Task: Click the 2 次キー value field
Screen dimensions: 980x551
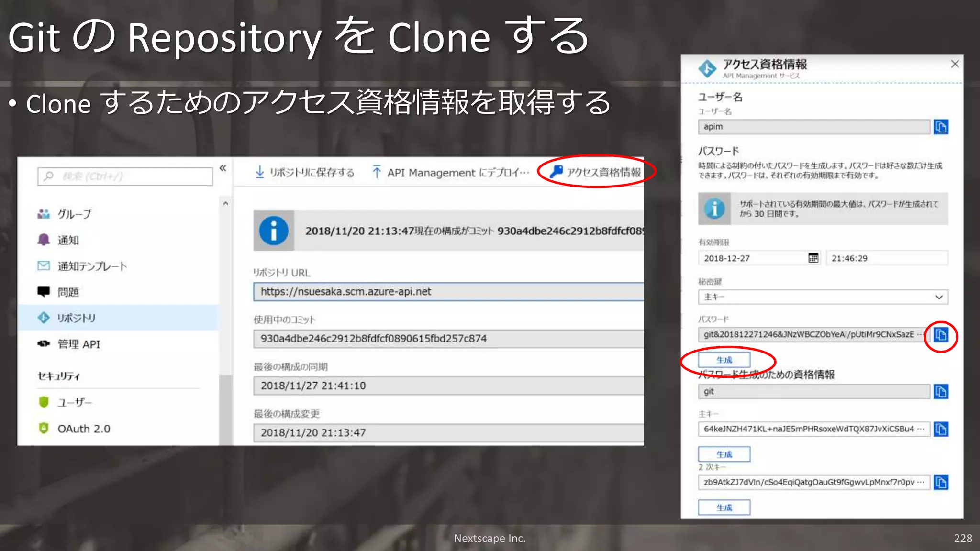Action: [x=814, y=482]
